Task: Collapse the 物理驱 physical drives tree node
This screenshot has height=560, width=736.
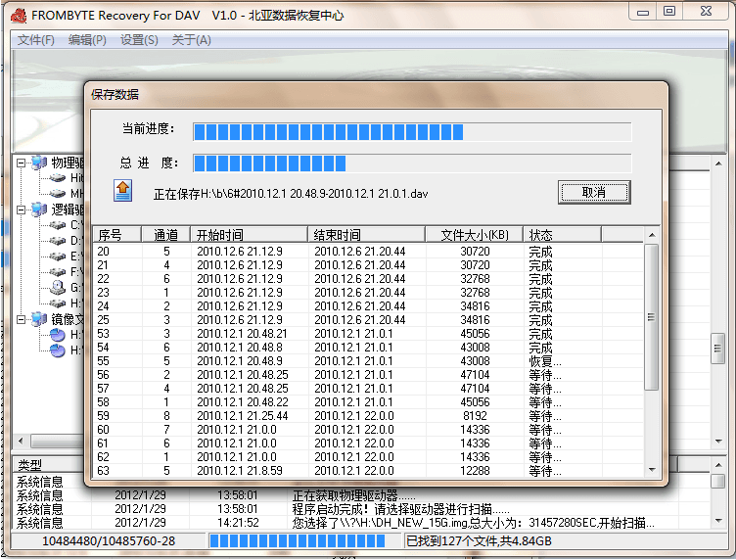Action: (x=22, y=163)
